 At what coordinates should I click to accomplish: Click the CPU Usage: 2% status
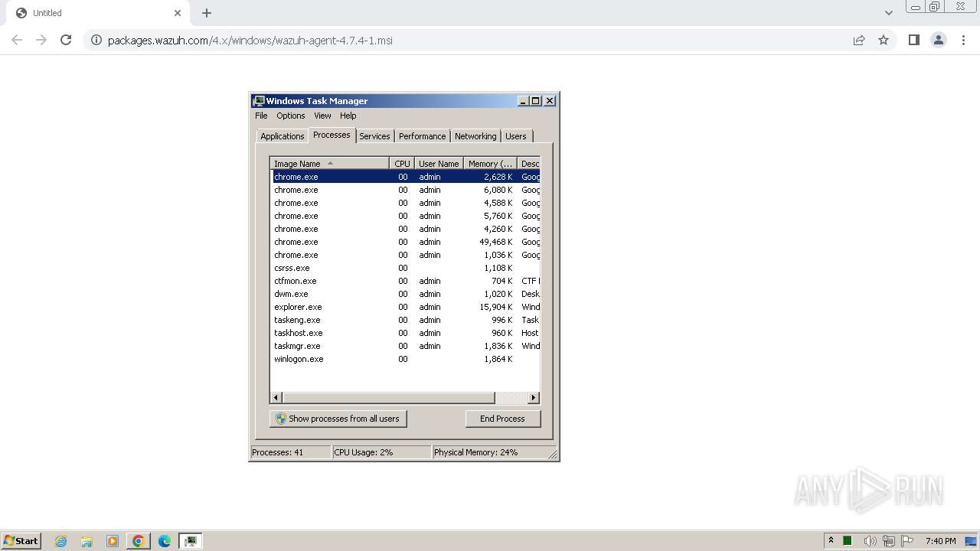(364, 452)
